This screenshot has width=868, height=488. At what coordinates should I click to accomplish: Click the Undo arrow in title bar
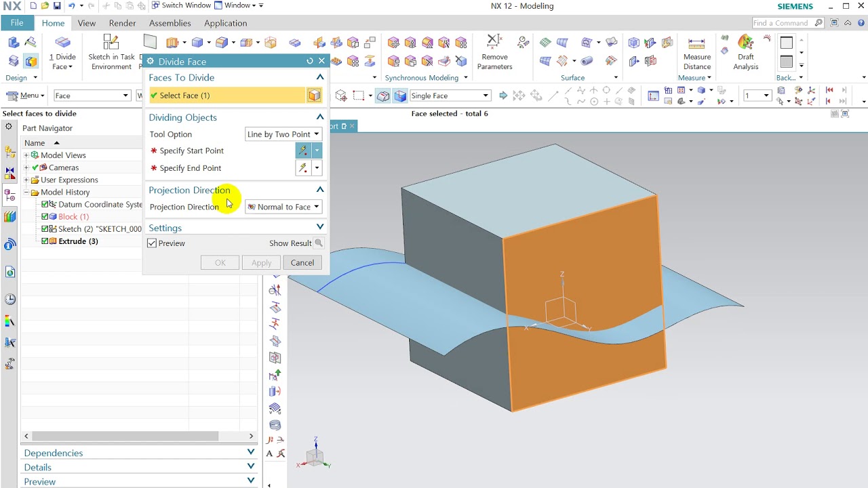coord(71,6)
